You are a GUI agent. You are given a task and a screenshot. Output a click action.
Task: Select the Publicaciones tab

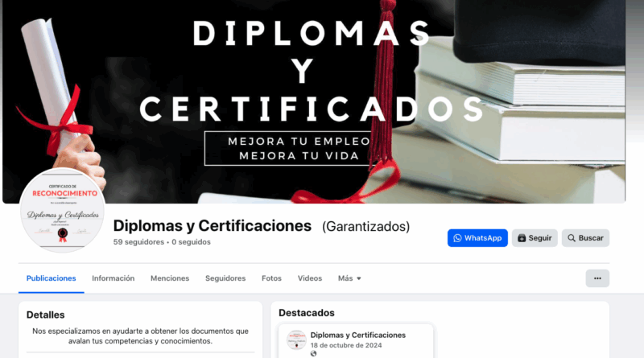[x=51, y=278]
